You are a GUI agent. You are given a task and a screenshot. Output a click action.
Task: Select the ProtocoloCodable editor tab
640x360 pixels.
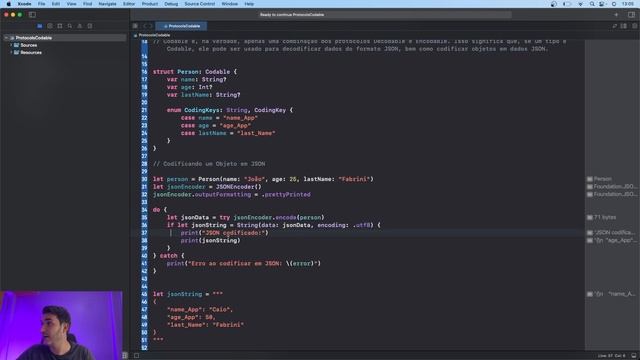(x=181, y=26)
